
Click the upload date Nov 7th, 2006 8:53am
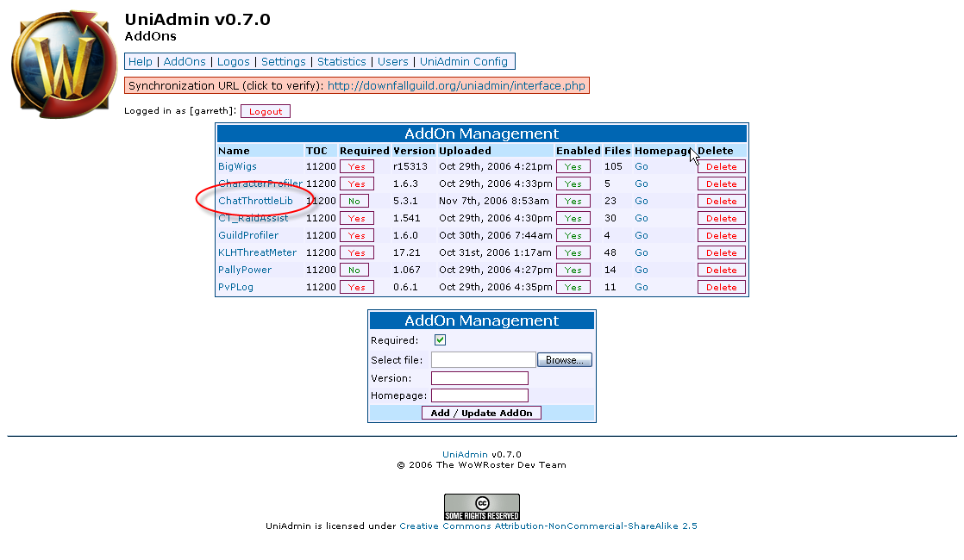pos(494,201)
